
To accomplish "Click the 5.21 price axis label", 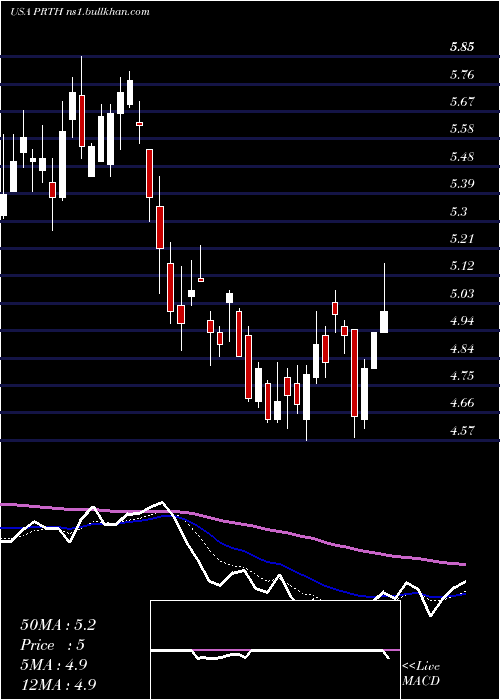I will [462, 238].
